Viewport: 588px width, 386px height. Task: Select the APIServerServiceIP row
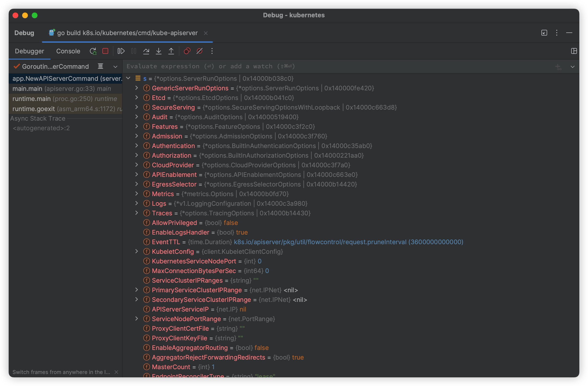pyautogui.click(x=351, y=309)
